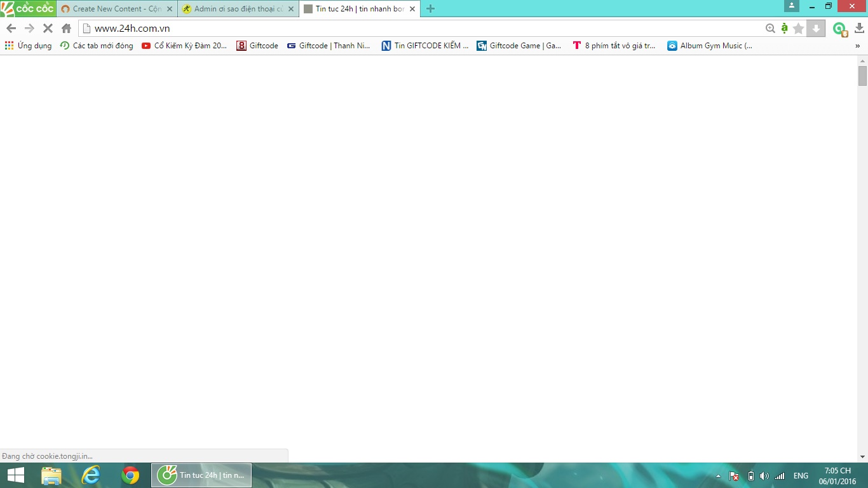Show hidden tray icons with up arrow
This screenshot has height=488, width=868.
click(x=718, y=476)
